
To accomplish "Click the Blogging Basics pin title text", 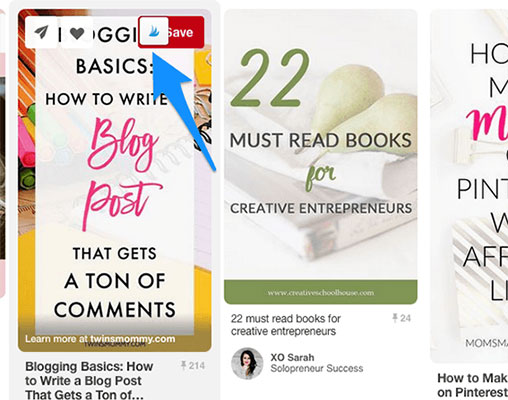I will click(89, 381).
